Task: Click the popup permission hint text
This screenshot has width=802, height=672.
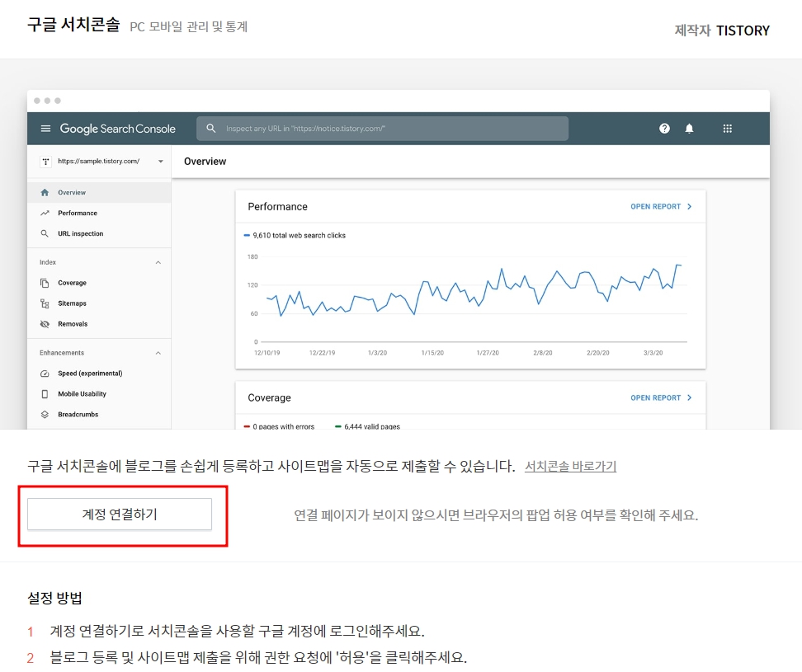Action: click(x=496, y=515)
